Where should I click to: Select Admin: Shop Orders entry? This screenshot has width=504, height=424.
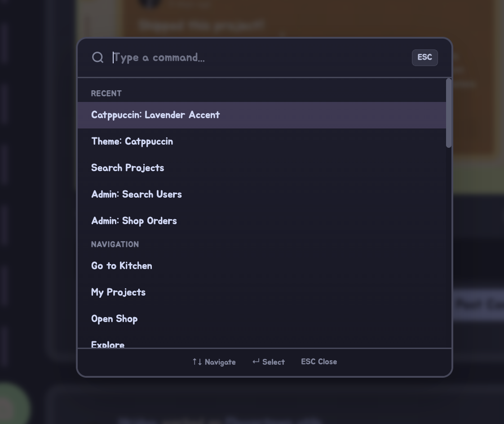pyautogui.click(x=134, y=221)
